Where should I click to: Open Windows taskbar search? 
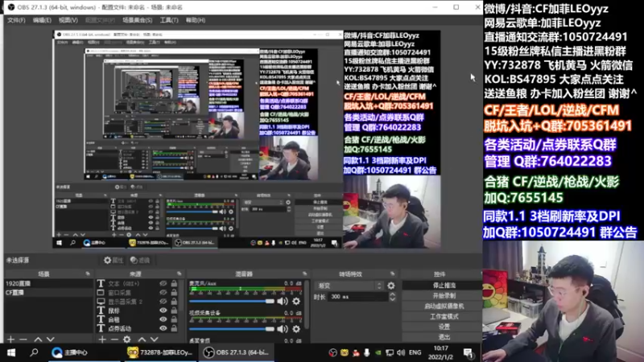tap(34, 352)
